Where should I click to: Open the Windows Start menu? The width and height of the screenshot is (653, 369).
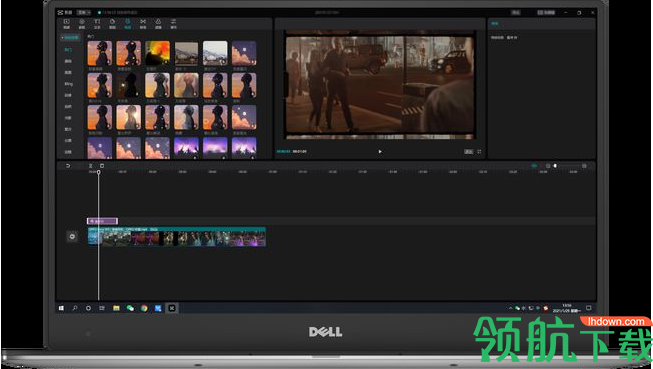pos(61,308)
